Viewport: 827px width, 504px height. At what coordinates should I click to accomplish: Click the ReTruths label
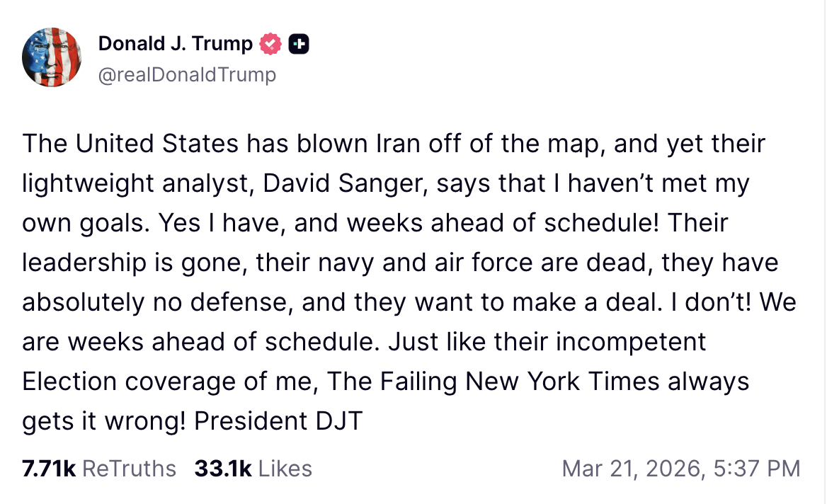(129, 469)
